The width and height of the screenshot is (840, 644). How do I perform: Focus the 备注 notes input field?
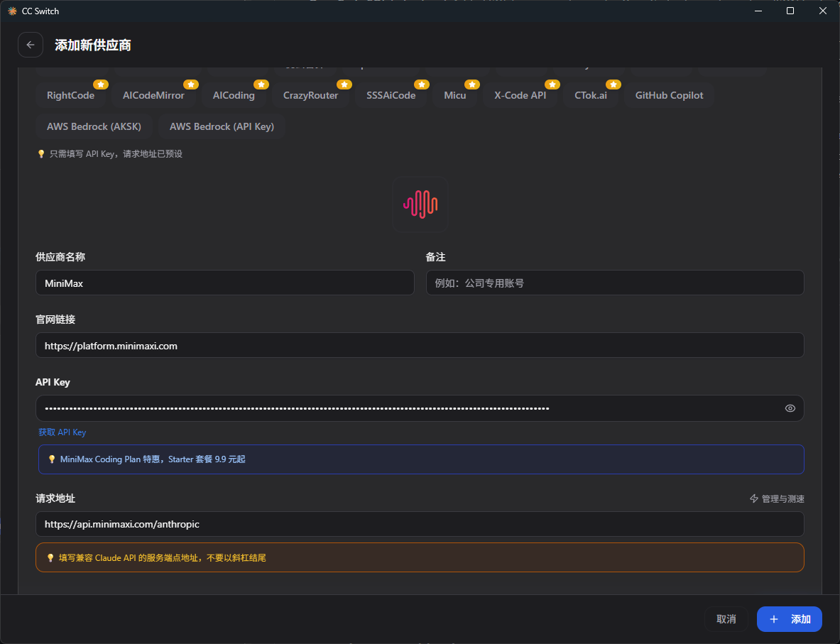click(x=614, y=283)
